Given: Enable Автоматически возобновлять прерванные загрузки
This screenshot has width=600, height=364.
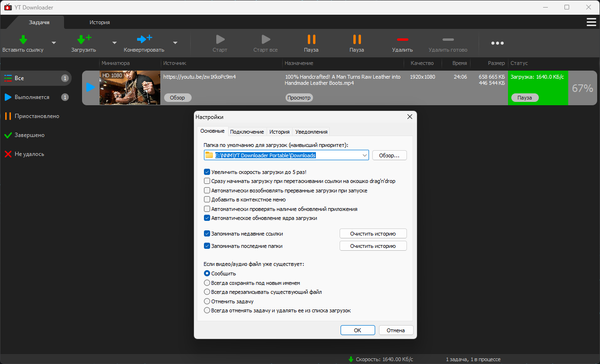Looking at the screenshot, I should (x=207, y=191).
